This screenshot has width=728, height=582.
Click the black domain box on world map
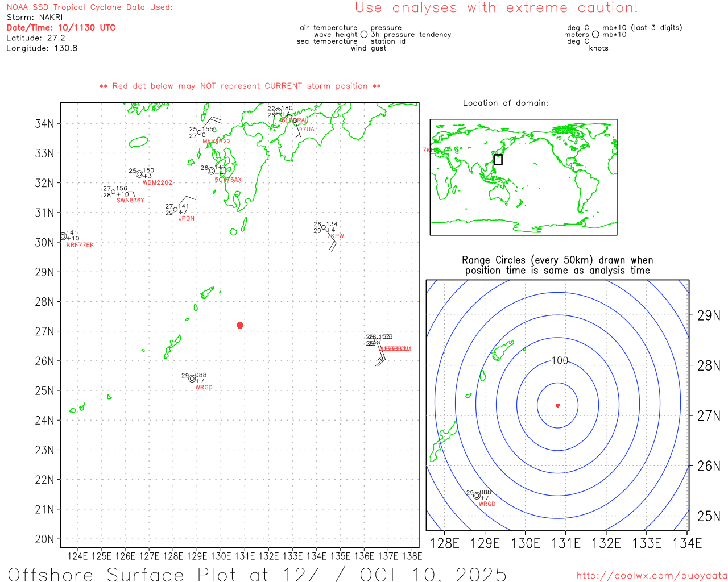tap(498, 160)
